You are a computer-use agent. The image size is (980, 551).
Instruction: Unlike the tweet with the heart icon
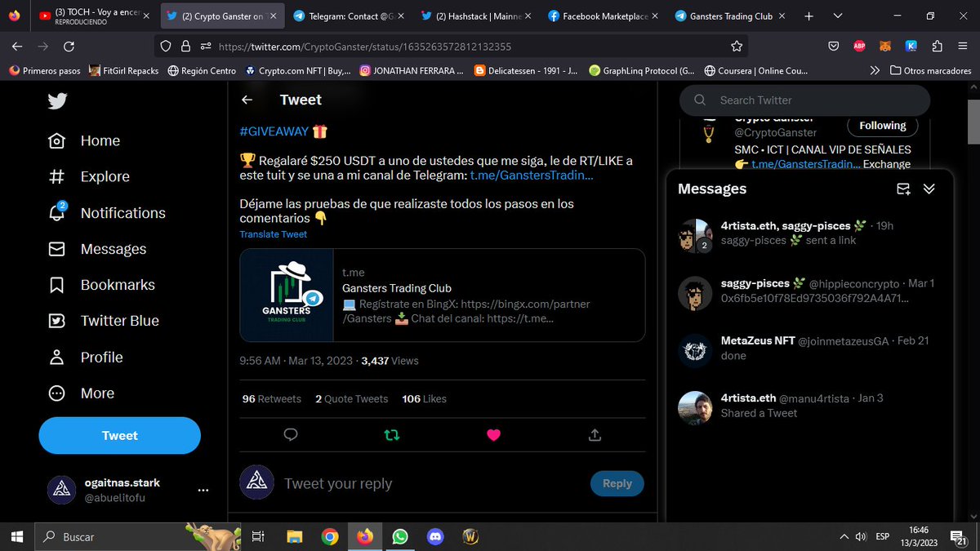[493, 434]
